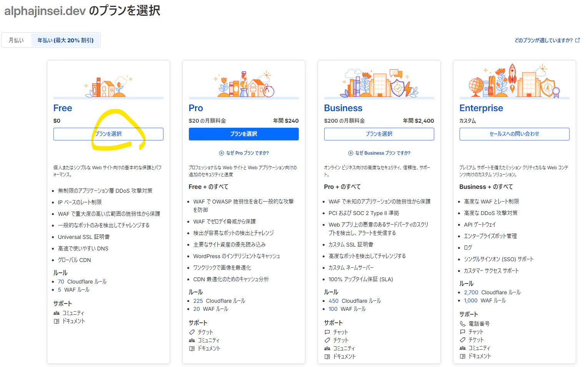The width and height of the screenshot is (588, 367).
Task: Click the コミュニティ people icon in the Enterprise plan
Action: pyautogui.click(x=463, y=348)
